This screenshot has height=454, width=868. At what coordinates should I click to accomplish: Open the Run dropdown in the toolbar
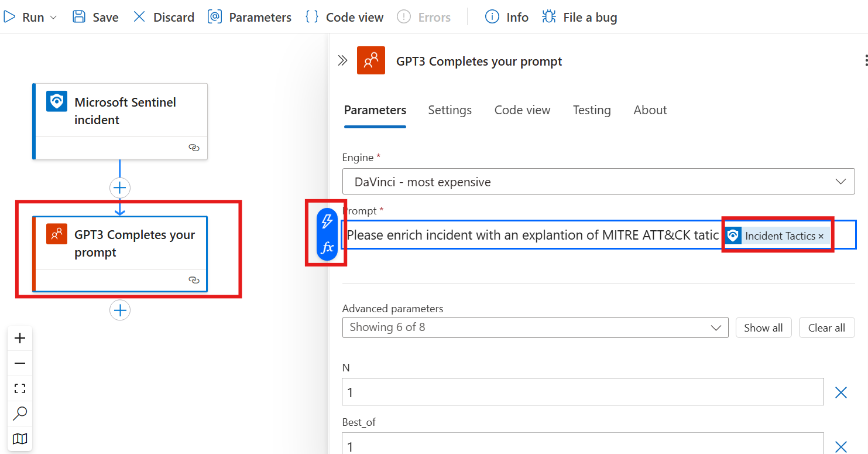coord(30,17)
